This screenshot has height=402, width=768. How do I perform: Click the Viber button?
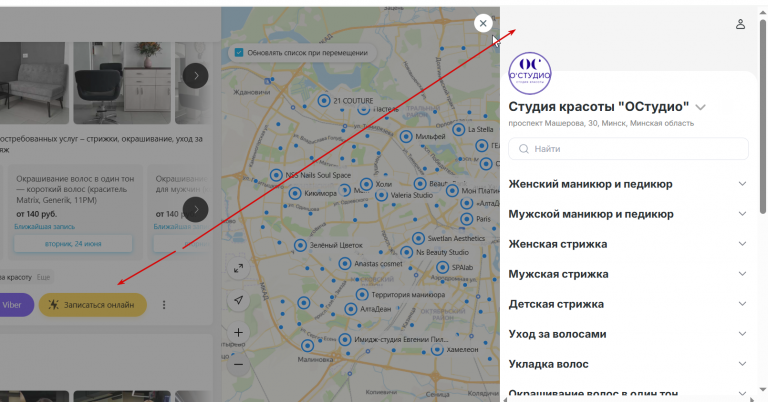[15, 305]
